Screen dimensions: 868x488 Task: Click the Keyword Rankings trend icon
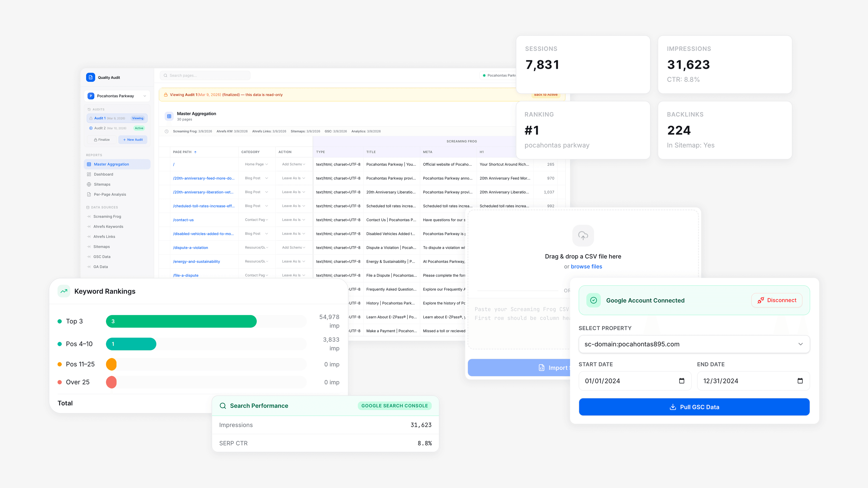(x=64, y=291)
